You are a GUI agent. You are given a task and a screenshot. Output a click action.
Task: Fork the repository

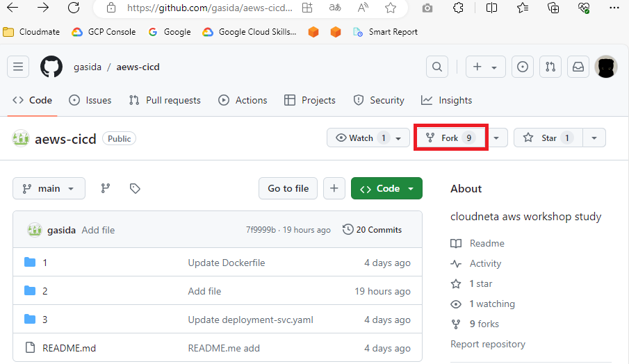[x=450, y=138]
